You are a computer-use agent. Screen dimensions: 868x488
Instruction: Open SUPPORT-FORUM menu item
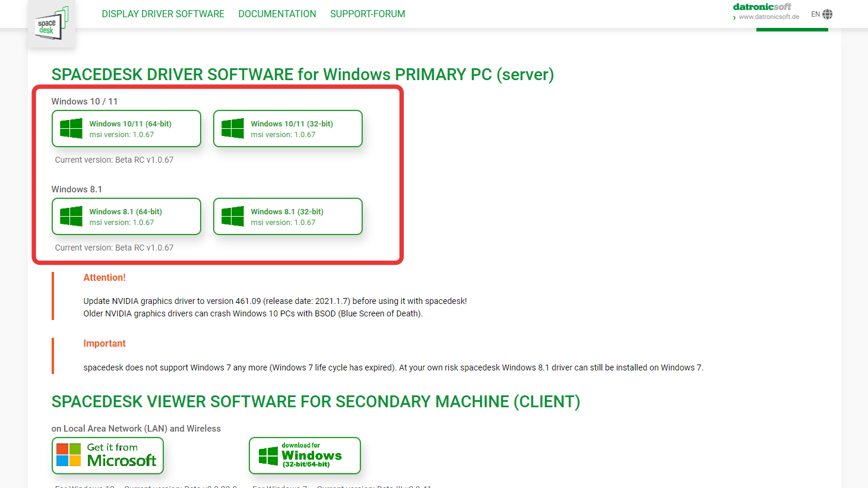(368, 14)
